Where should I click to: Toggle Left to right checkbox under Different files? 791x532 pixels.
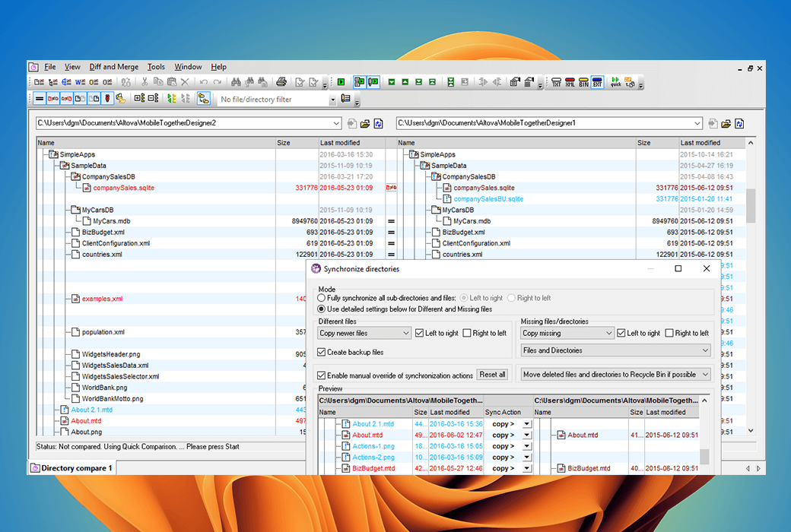click(x=419, y=334)
